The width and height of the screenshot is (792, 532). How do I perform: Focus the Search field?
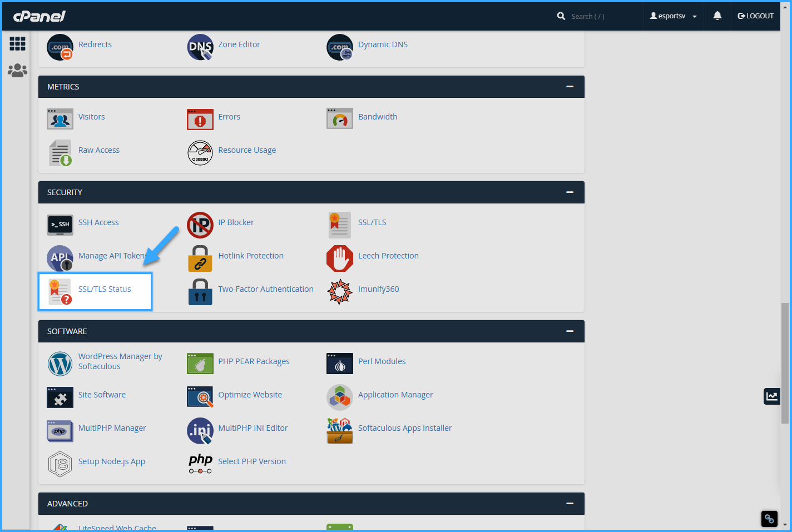[598, 16]
